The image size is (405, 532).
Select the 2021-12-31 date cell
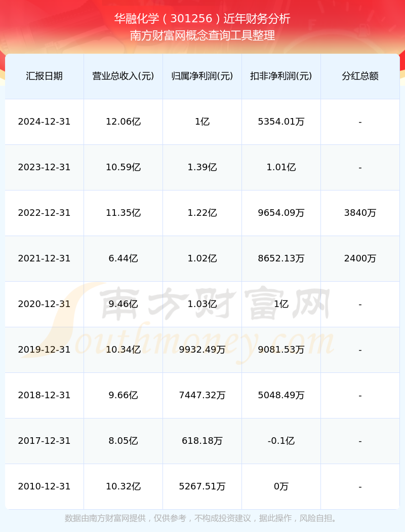point(45,258)
